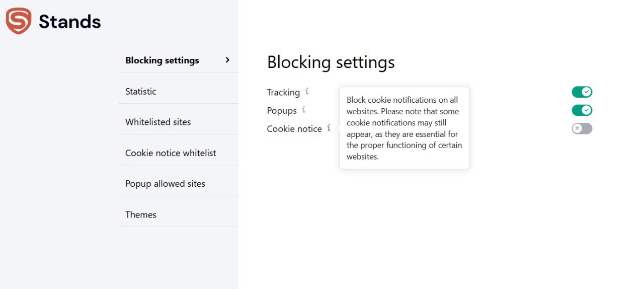Turn off the Popups blocking switch
Screen dimensions: 644x289
point(582,110)
